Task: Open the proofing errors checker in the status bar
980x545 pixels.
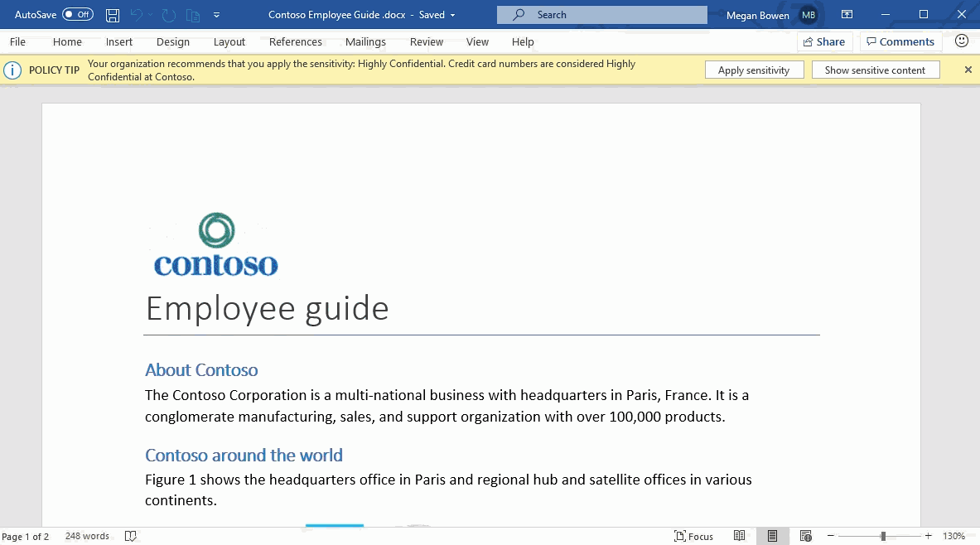Action: (131, 535)
